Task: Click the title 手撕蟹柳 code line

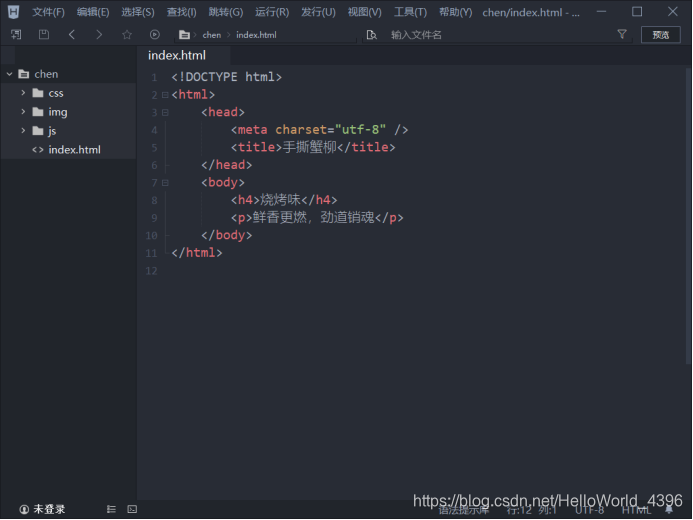Action: tap(313, 148)
